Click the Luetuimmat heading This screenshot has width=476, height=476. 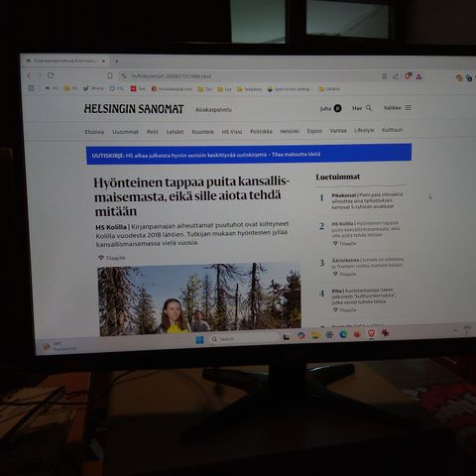pos(338,177)
